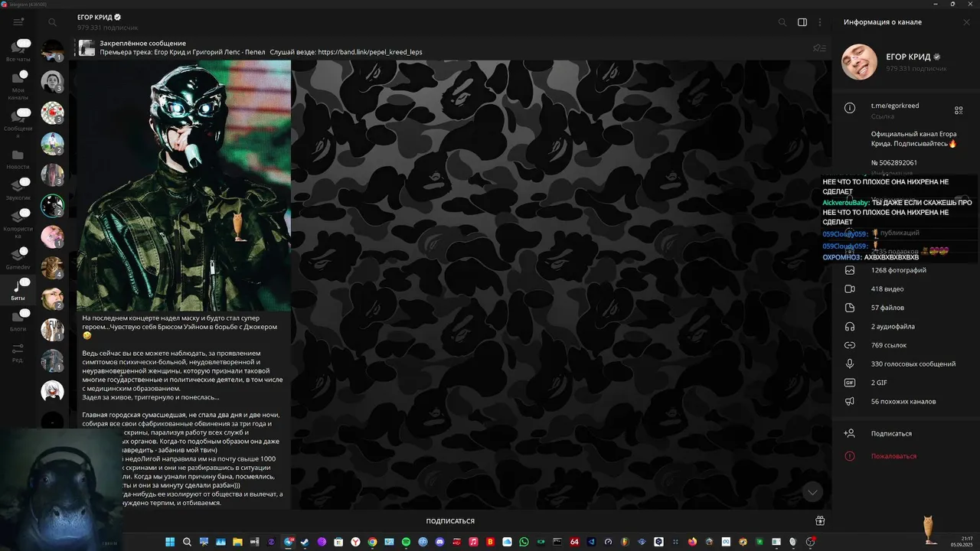
Task: Click the microphone icon beside голосовых сообщений
Action: tap(850, 364)
